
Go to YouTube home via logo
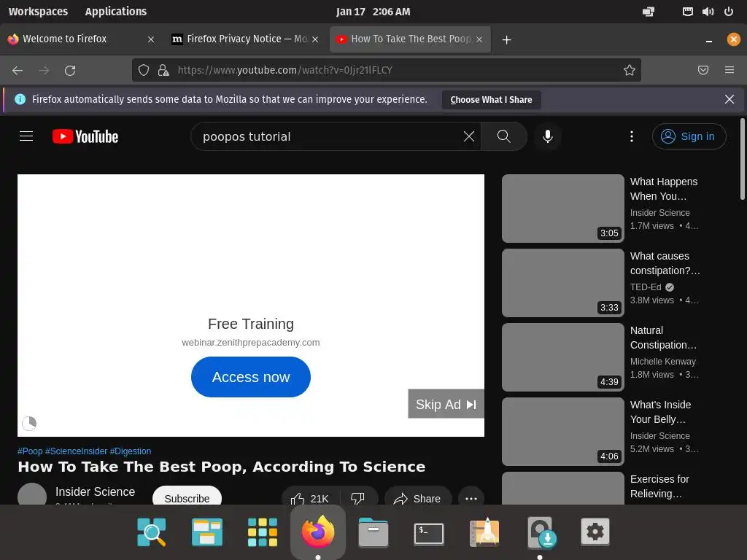pyautogui.click(x=85, y=136)
